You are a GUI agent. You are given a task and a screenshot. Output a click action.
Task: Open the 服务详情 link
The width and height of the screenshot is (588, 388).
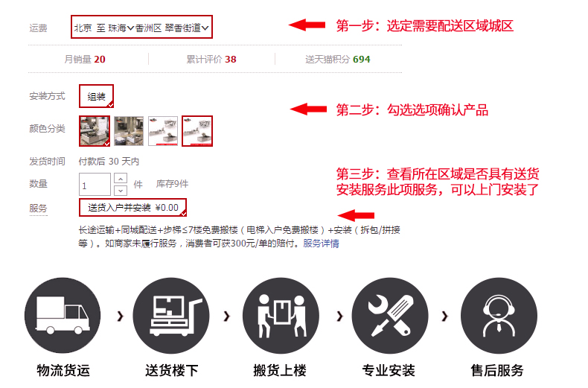tap(321, 244)
